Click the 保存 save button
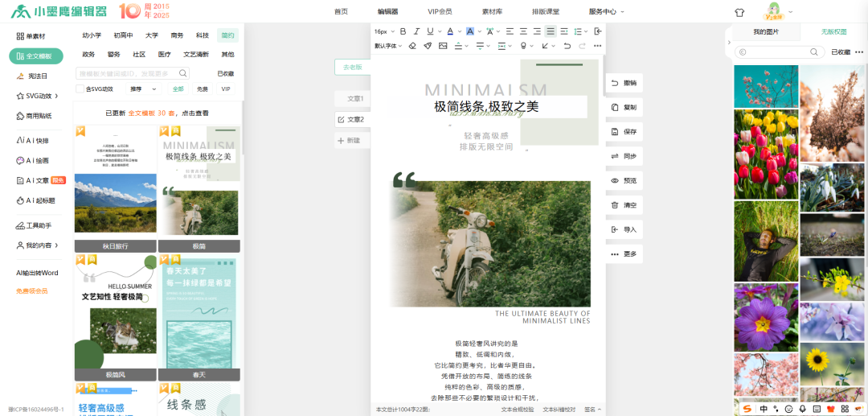868x416 pixels. pyautogui.click(x=624, y=132)
